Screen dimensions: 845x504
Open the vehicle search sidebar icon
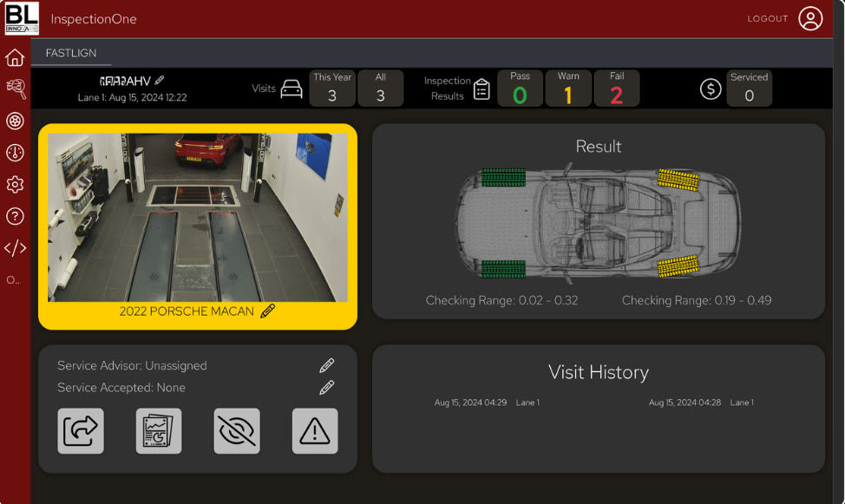[16, 89]
